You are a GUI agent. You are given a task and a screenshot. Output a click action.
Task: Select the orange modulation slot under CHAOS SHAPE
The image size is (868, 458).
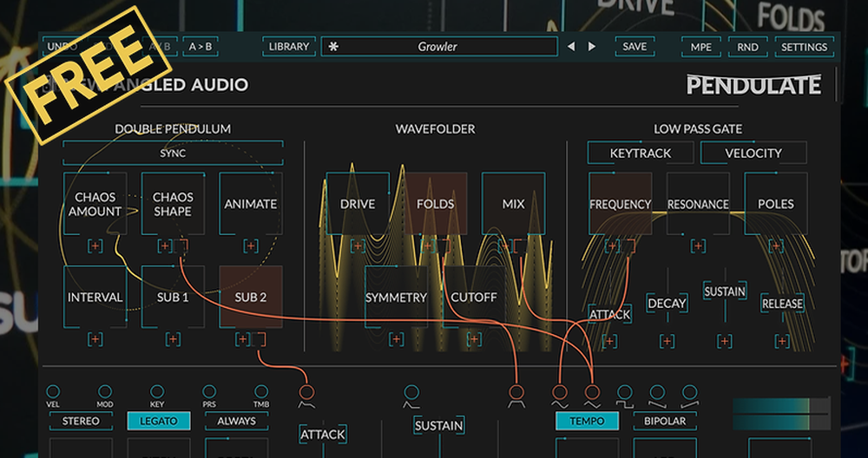point(182,246)
